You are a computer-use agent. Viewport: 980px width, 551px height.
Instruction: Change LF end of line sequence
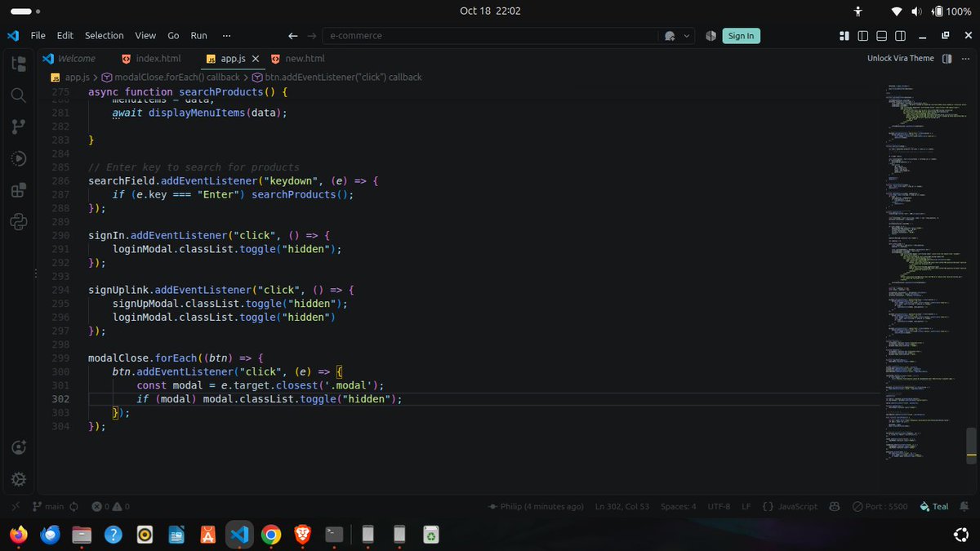click(746, 506)
